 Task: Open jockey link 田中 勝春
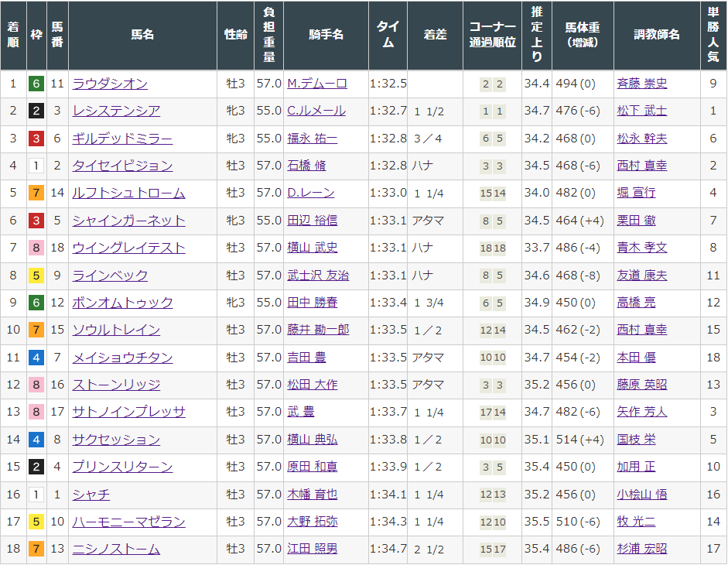point(313,303)
